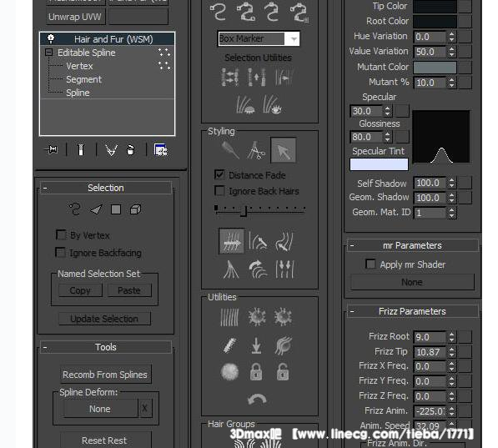This screenshot has width=498, height=448.
Task: Click the Hue Variation value field
Action: click(x=430, y=37)
